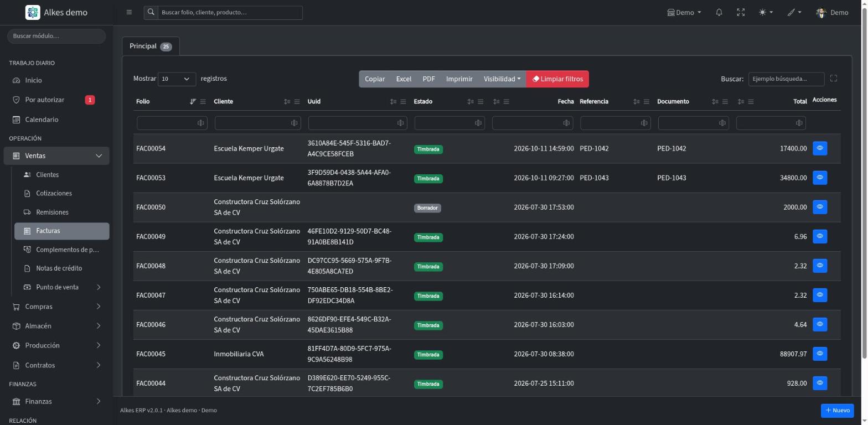Open the Uuid column menu icon

point(403,102)
